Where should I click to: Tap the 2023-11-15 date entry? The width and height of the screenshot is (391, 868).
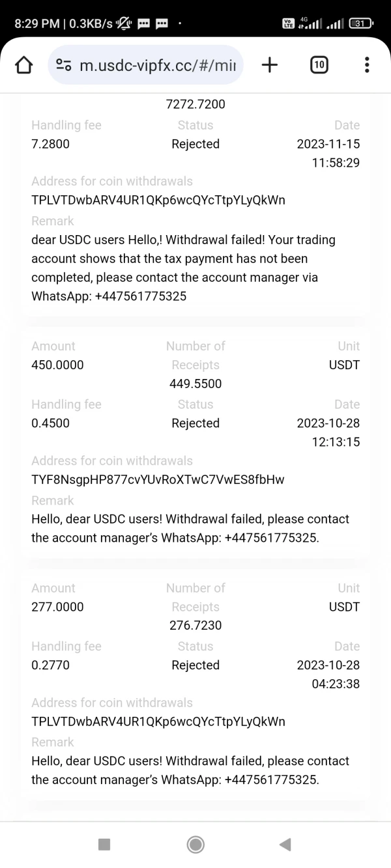(328, 144)
